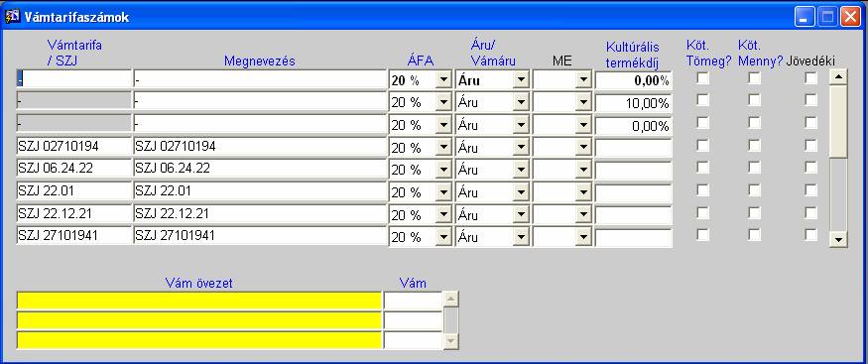This screenshot has width=868, height=364.
Task: Open Áru/Vámáru dropdown in SZJ 06.24.22 row
Action: [521, 170]
